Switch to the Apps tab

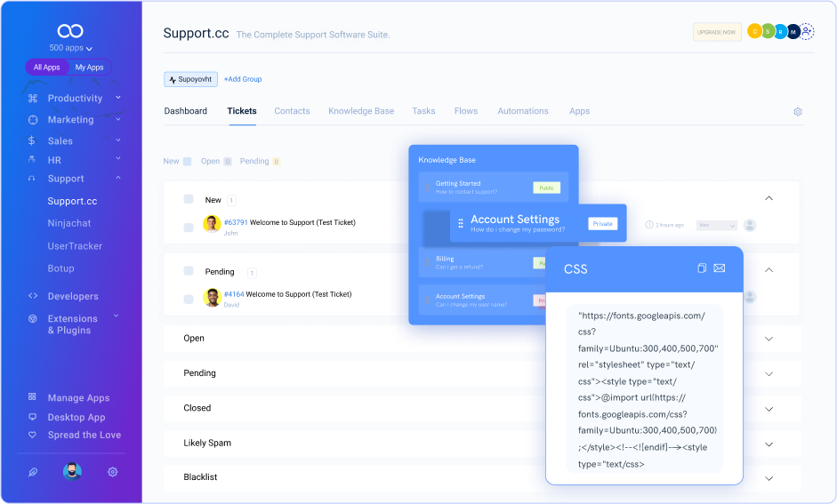pos(579,111)
